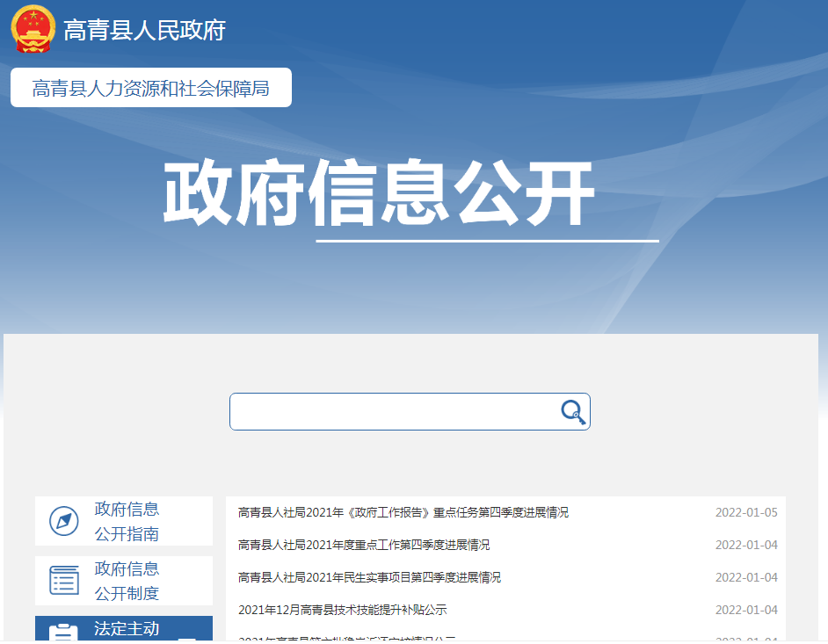Screen dimensions: 828x644
Task: Open 2021年度重点工作第四季度进展情况 article
Action: click(x=363, y=545)
